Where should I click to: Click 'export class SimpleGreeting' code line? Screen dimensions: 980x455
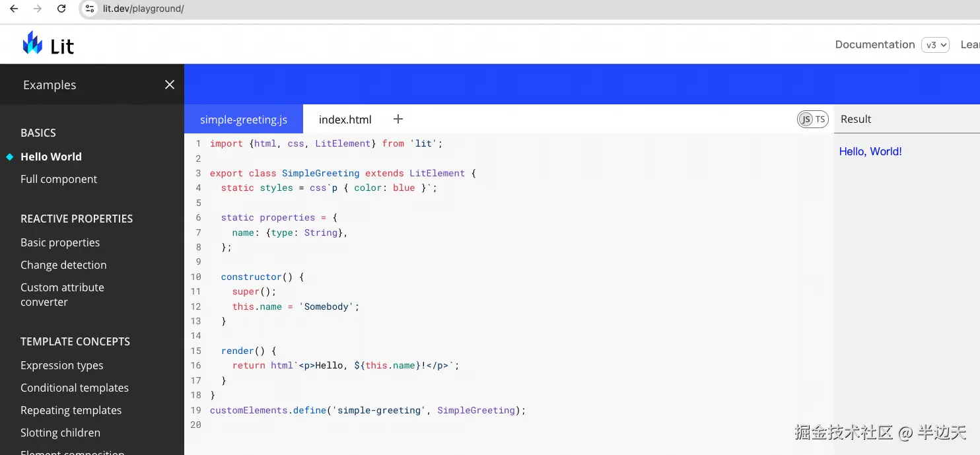[343, 173]
